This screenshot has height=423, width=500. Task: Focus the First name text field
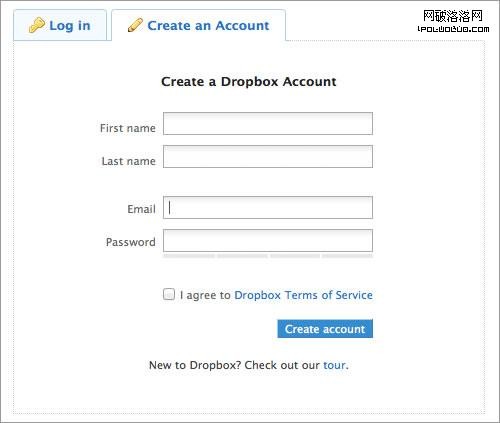pyautogui.click(x=268, y=124)
